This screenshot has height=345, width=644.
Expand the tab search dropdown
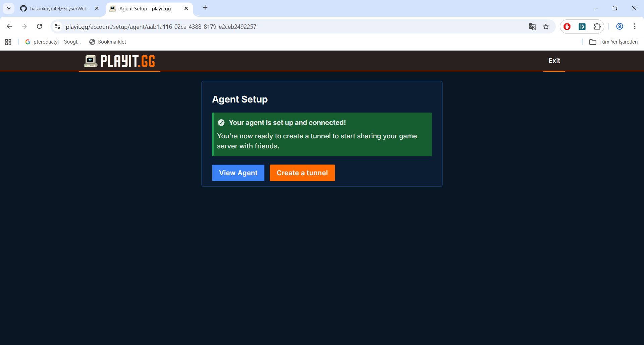[9, 8]
